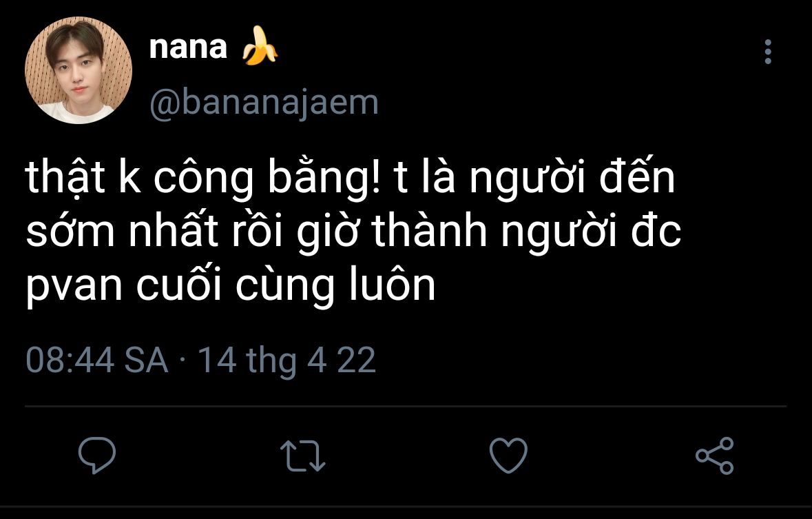Viewport: 812px width, 519px height.
Task: Click the display name "nana"
Action: click(188, 48)
